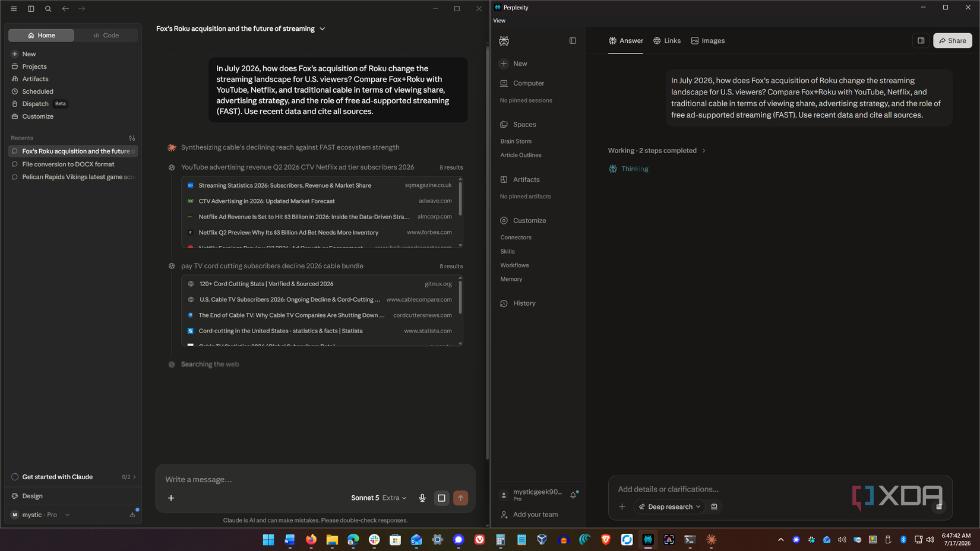Image resolution: width=980 pixels, height=551 pixels.
Task: Collapse the Perplexity left sidebar
Action: (573, 41)
